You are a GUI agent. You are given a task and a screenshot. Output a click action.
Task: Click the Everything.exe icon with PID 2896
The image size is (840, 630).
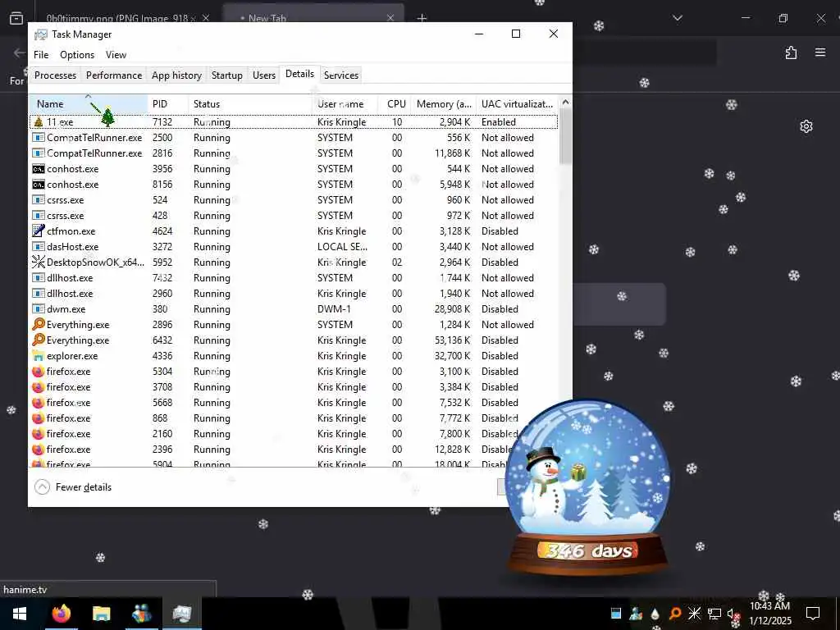coord(39,325)
